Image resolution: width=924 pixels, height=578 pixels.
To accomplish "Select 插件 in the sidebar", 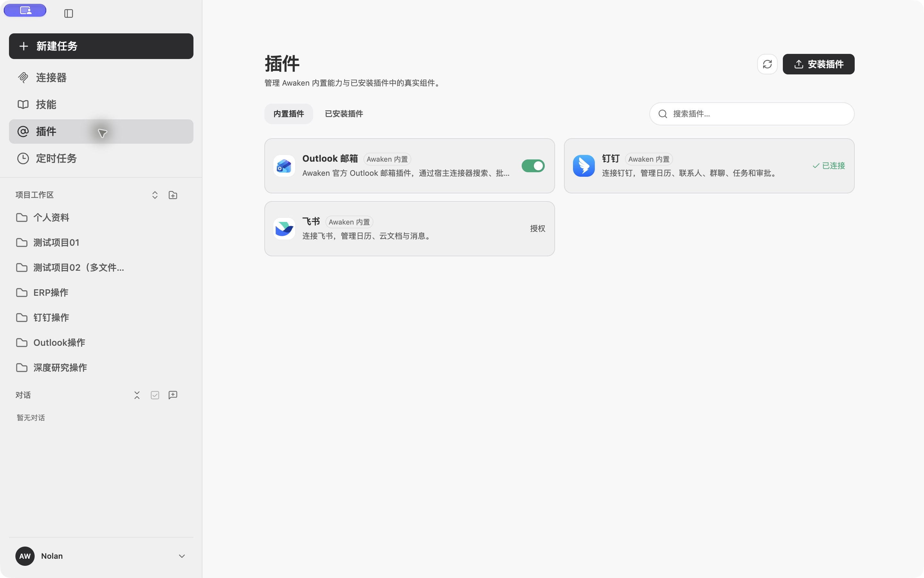I will (101, 132).
